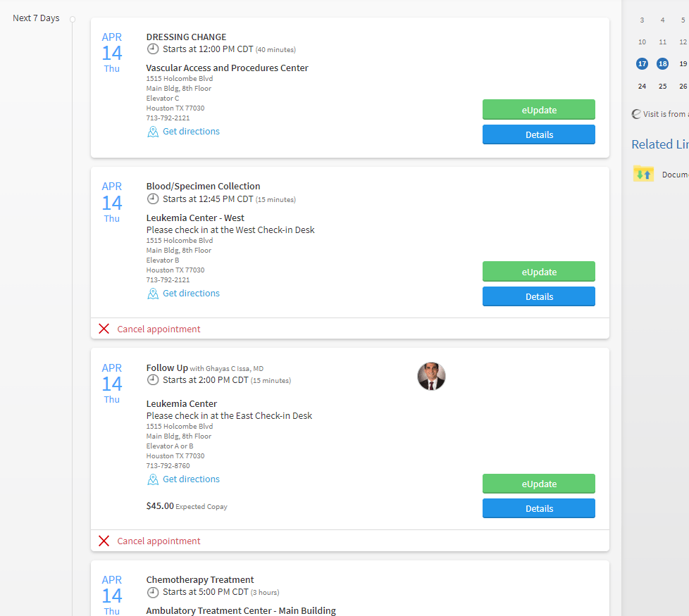The width and height of the screenshot is (689, 616).
Task: Click the yellow Documents folder icon
Action: 643,174
